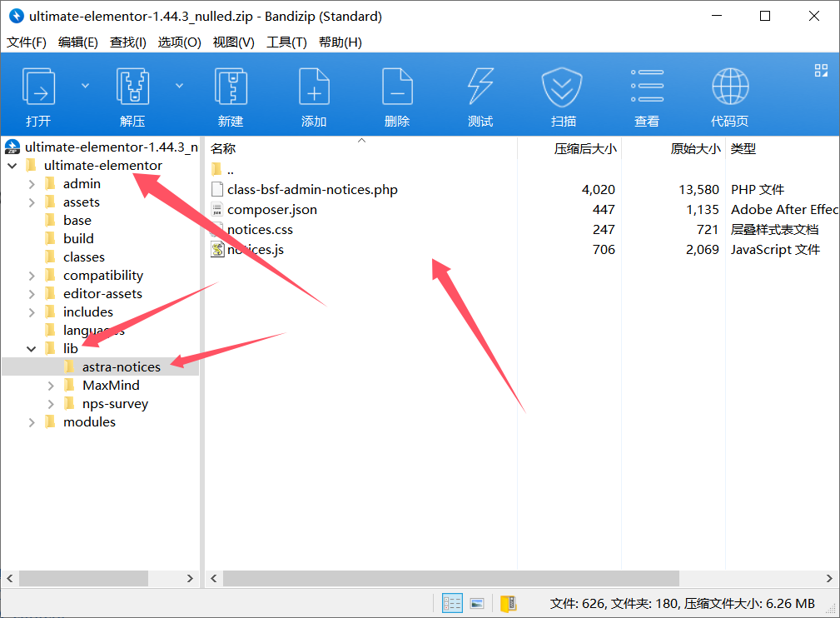Image resolution: width=840 pixels, height=618 pixels.
Task: Select the base folder in tree
Action: 77,220
